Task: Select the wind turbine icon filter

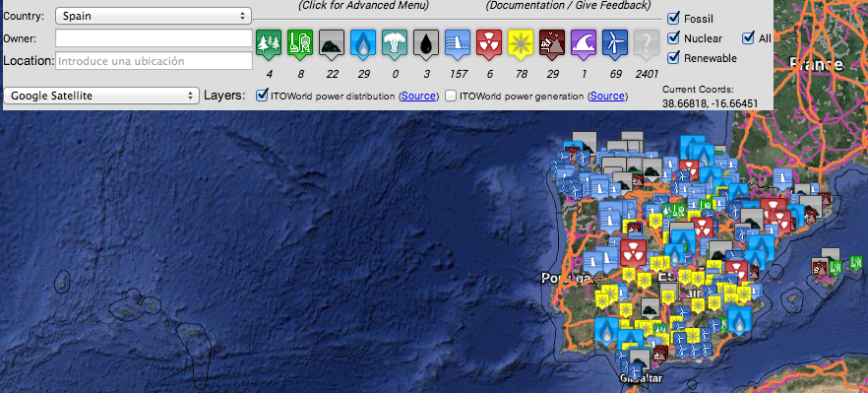Action: coord(615,43)
